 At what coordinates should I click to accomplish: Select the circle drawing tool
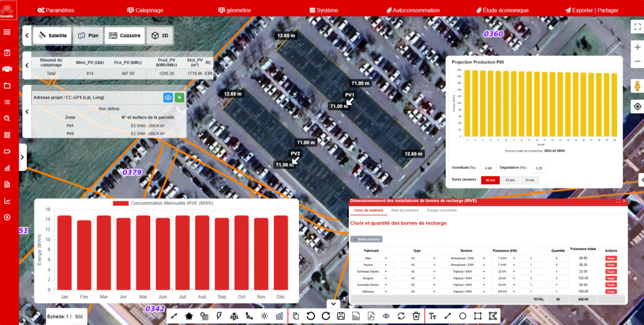pos(463,316)
